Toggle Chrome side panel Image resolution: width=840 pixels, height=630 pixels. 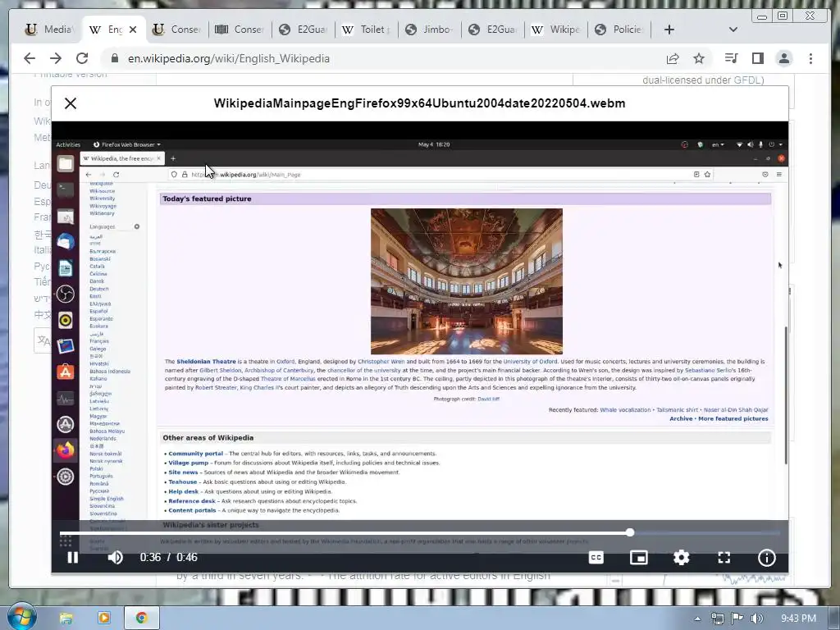point(757,58)
